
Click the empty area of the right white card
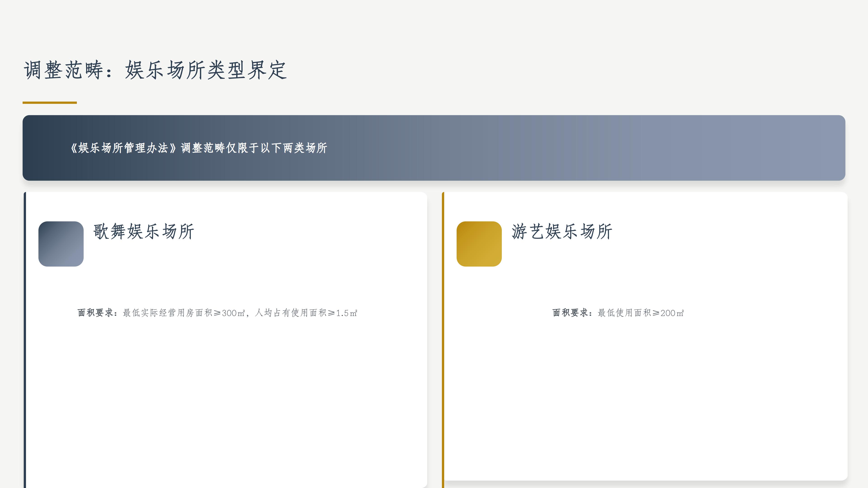pyautogui.click(x=640, y=404)
